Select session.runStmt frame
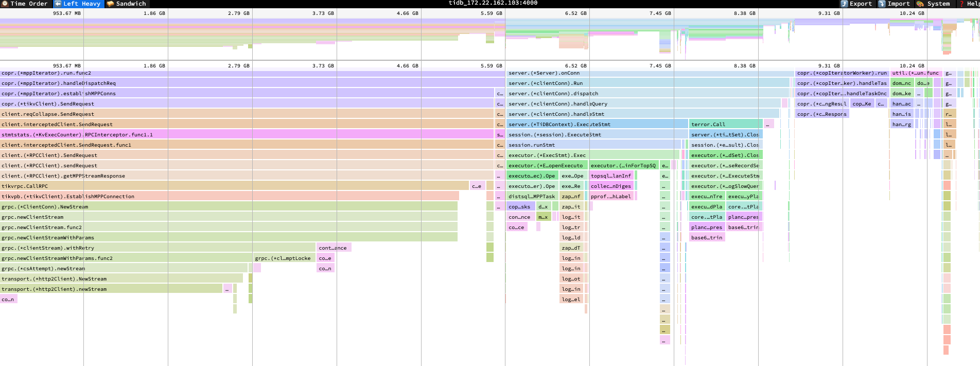Image resolution: width=980 pixels, height=366 pixels. point(594,145)
